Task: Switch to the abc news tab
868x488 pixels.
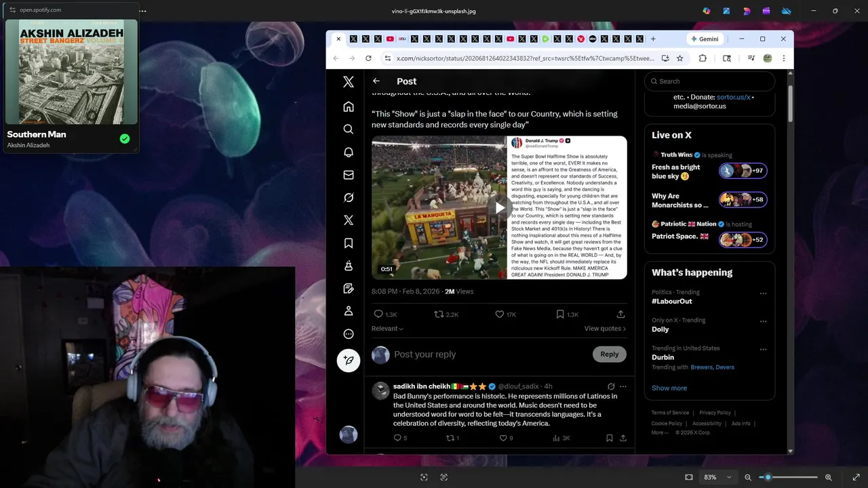Action: [x=593, y=39]
